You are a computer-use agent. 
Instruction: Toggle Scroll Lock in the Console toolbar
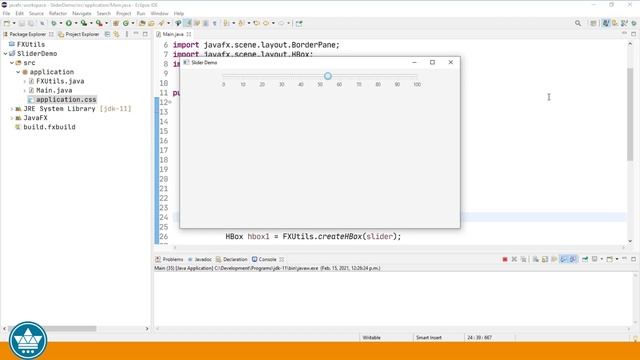pos(545,259)
